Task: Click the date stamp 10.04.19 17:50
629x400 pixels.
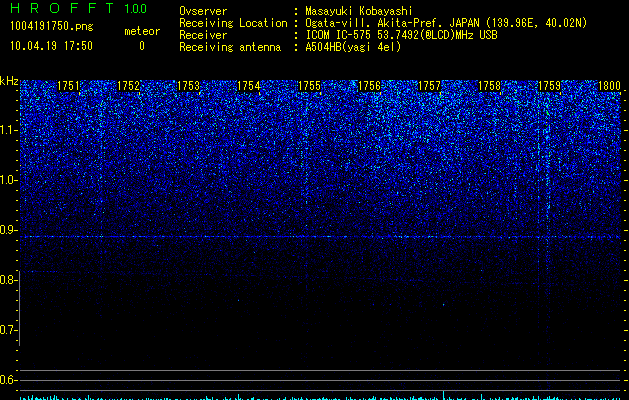Action: point(51,46)
